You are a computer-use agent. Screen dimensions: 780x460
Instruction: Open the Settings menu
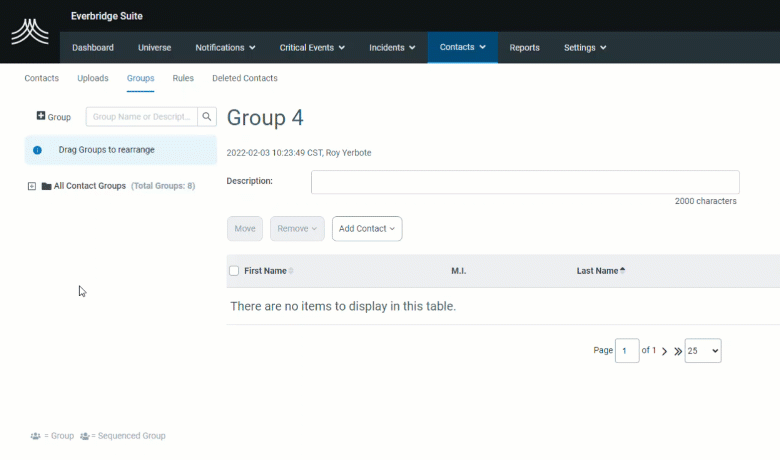(584, 47)
